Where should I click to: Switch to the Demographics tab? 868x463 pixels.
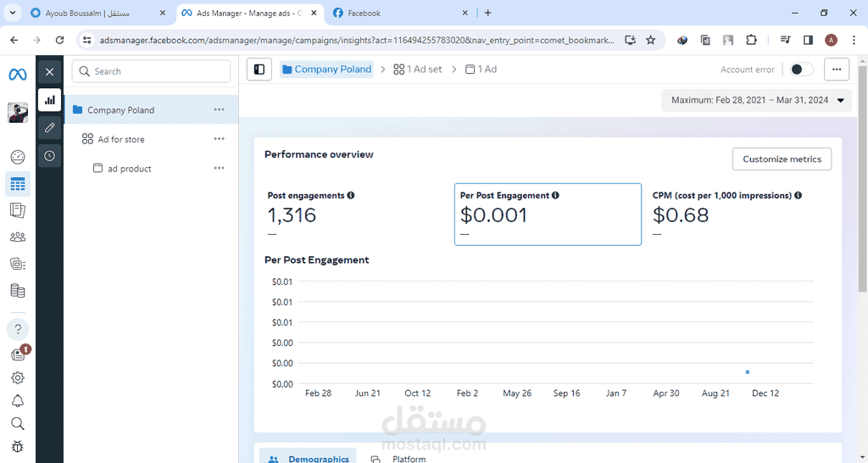(x=308, y=458)
